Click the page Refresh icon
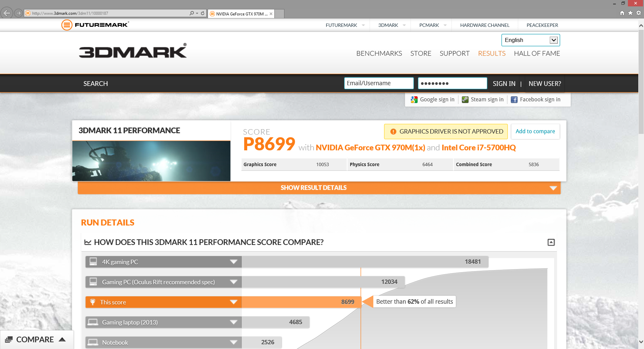644x349 pixels. pos(203,13)
